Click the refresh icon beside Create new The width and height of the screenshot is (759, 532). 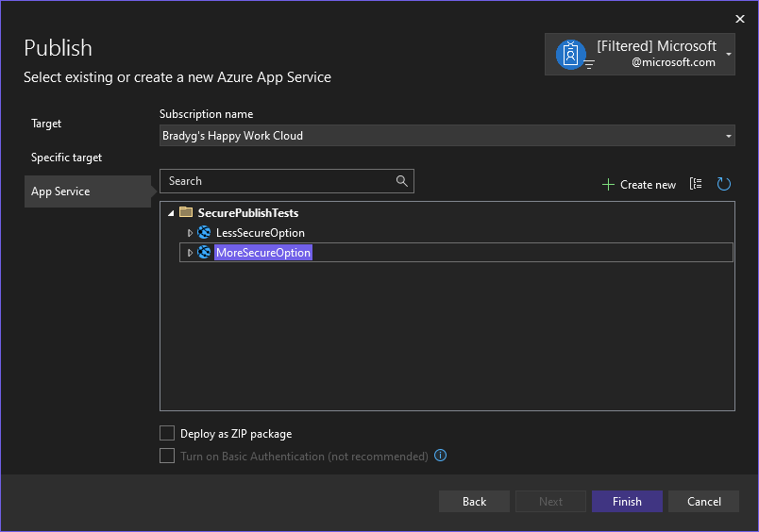coord(724,184)
